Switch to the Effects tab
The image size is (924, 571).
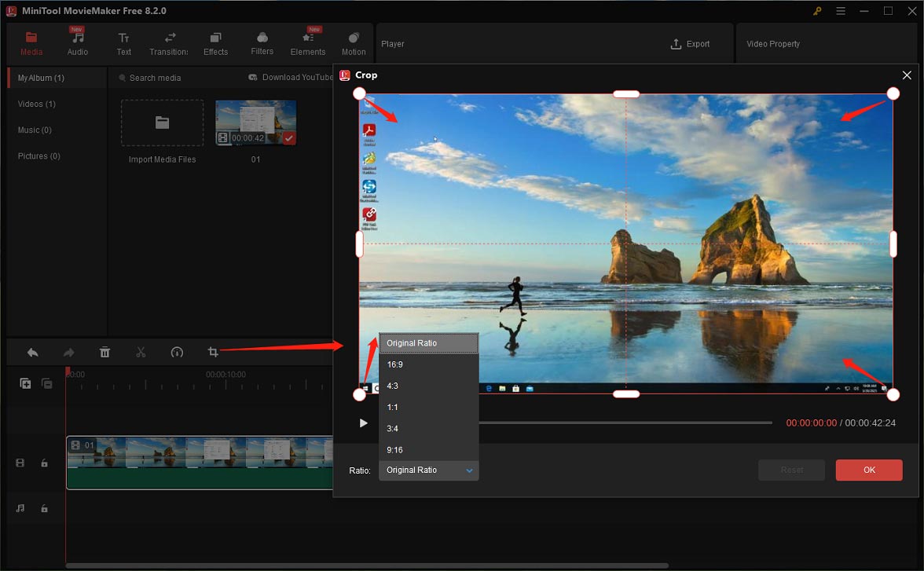215,44
